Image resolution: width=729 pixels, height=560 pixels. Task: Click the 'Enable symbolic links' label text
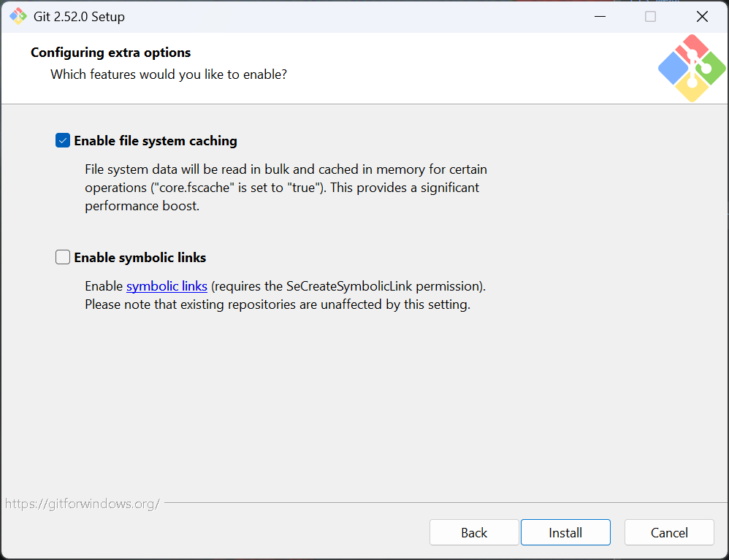pyautogui.click(x=140, y=258)
